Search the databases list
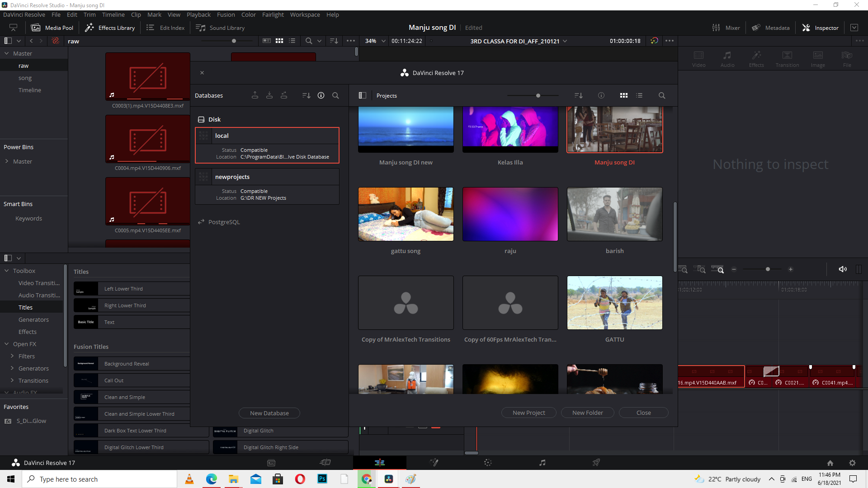 pyautogui.click(x=335, y=95)
